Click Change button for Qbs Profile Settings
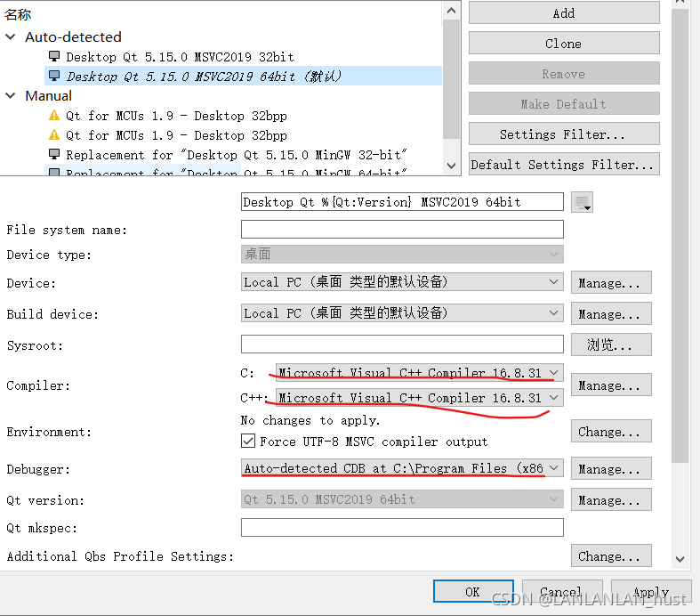Screen dimensions: 700x616 611,555
